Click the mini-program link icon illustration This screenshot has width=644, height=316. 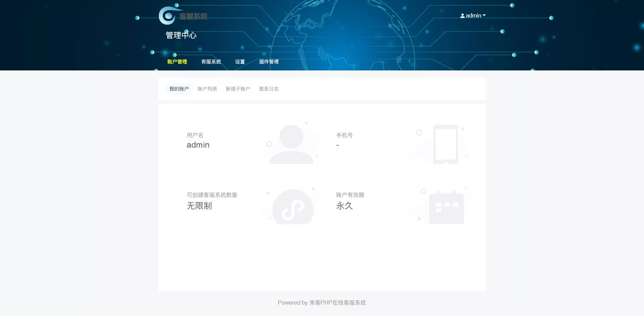point(292,207)
